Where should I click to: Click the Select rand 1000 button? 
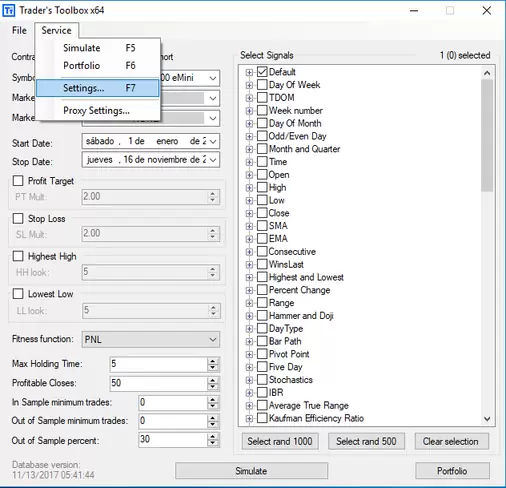280,441
